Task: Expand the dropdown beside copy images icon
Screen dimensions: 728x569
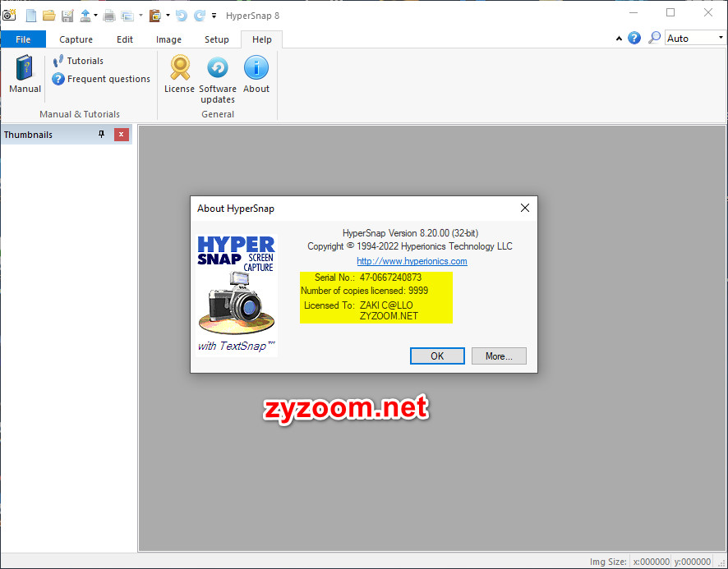Action: (x=141, y=16)
